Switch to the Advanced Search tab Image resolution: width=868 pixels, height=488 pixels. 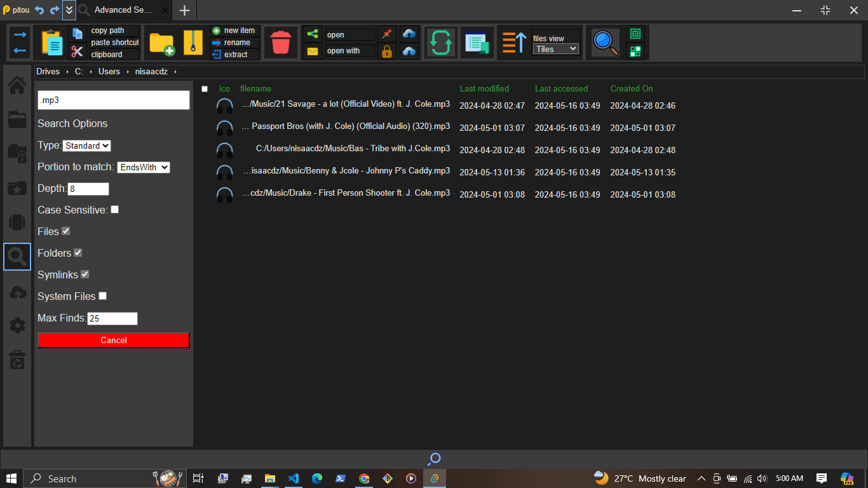coord(124,10)
